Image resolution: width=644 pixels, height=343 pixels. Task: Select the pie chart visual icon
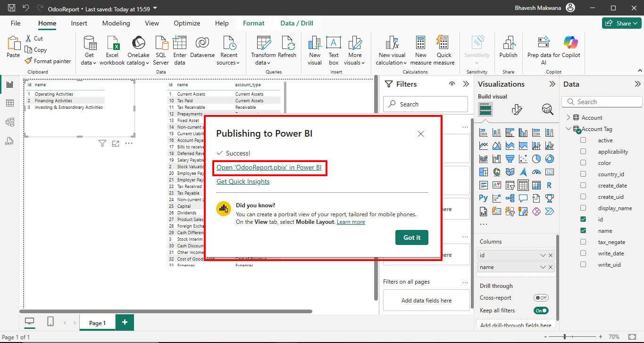536,159
